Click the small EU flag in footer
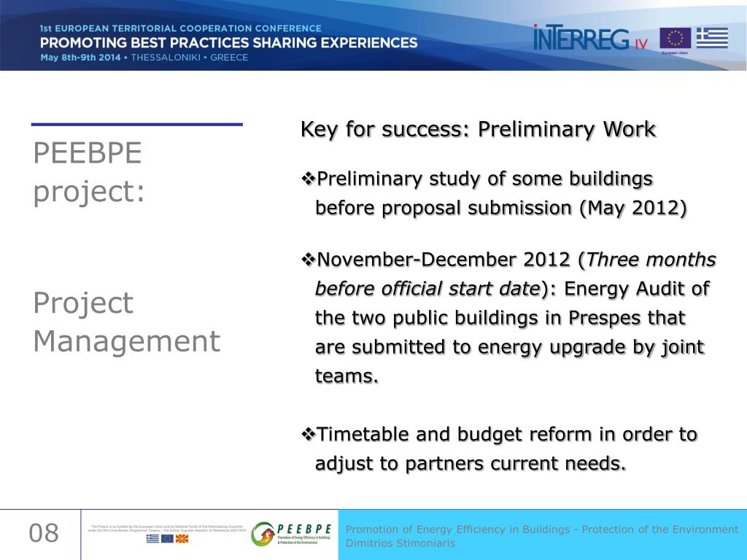 pos(167,539)
